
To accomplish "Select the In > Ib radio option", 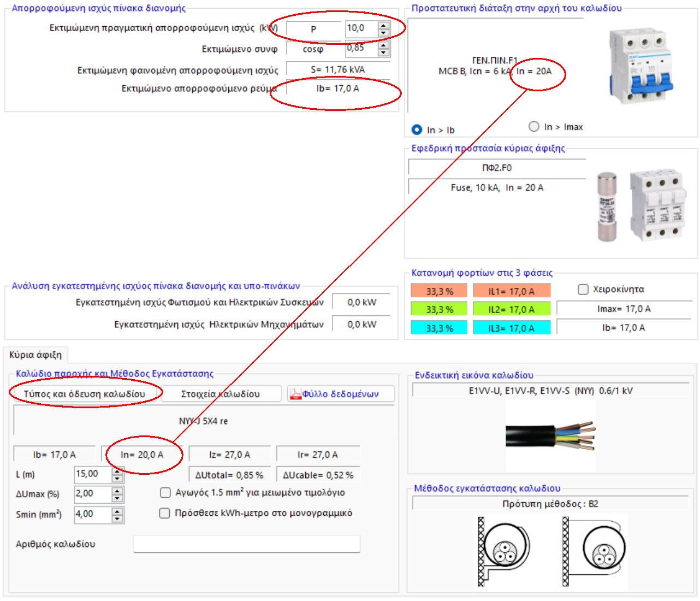I will point(417,129).
